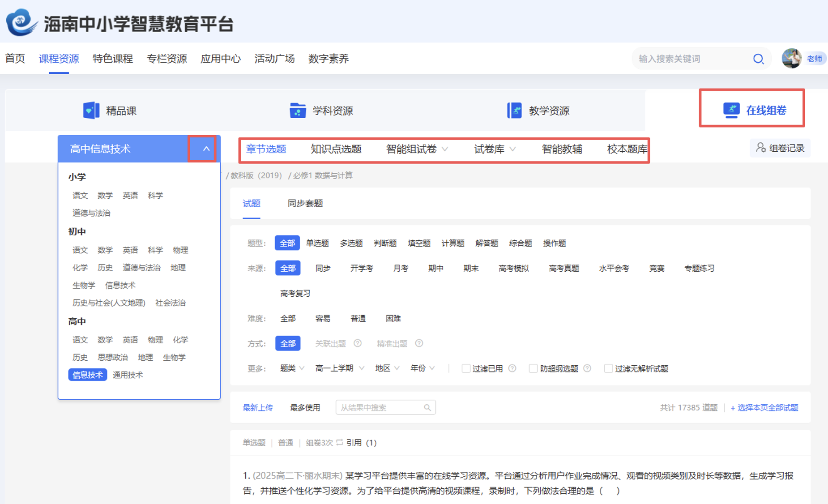Click the search icon in results filter box
The width and height of the screenshot is (828, 504).
pos(427,407)
